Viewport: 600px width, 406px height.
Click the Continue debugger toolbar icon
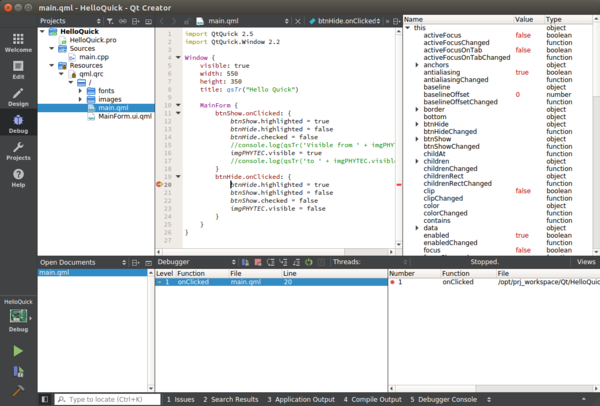[x=245, y=262]
